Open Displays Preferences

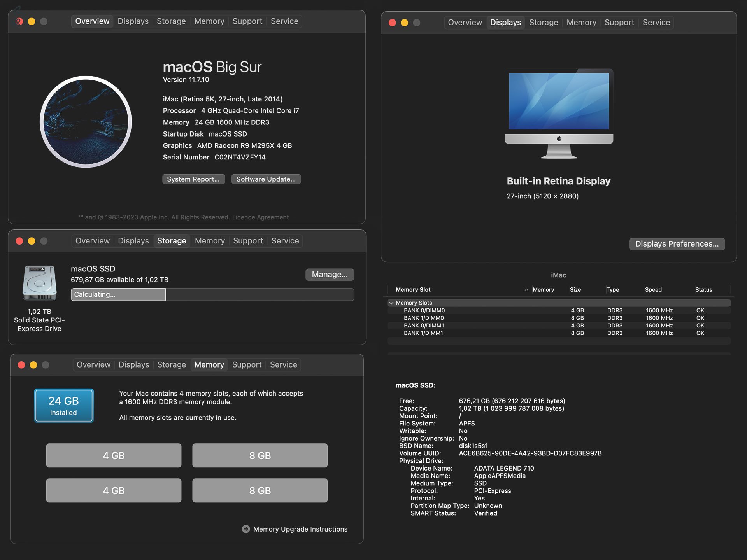677,244
